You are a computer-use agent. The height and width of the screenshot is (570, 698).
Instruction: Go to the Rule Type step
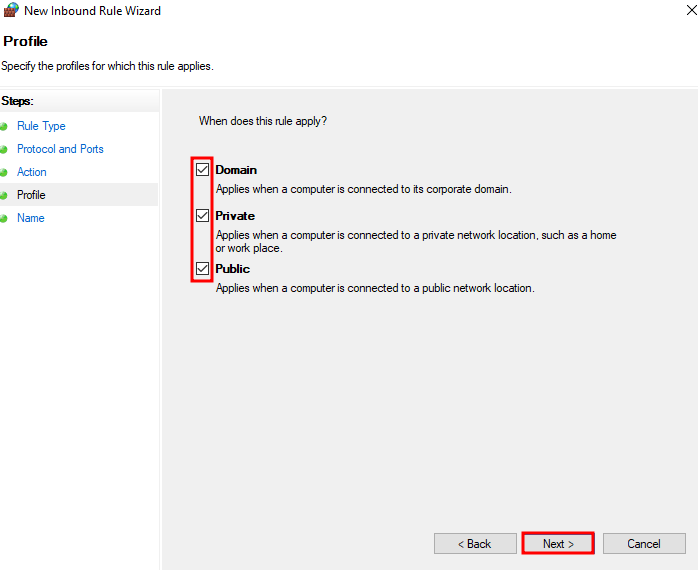(41, 126)
